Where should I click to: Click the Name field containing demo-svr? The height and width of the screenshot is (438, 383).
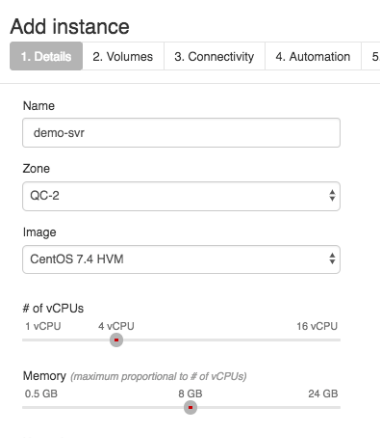[181, 133]
